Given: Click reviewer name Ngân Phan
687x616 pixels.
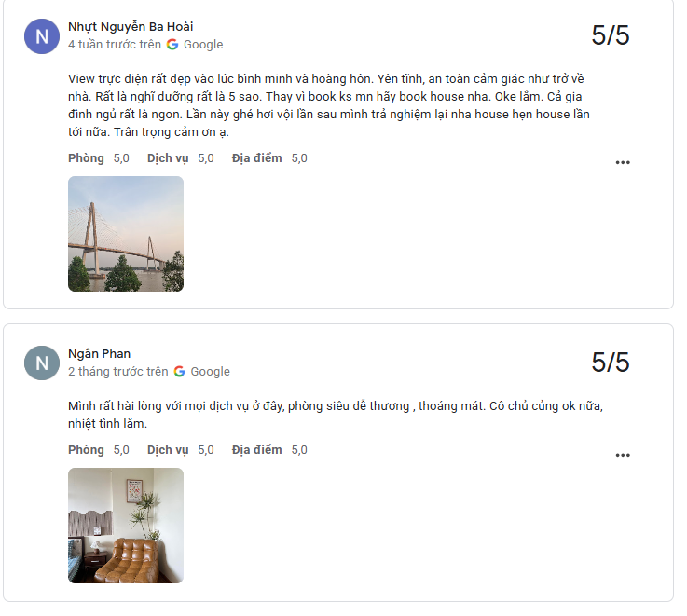Looking at the screenshot, I should 100,353.
